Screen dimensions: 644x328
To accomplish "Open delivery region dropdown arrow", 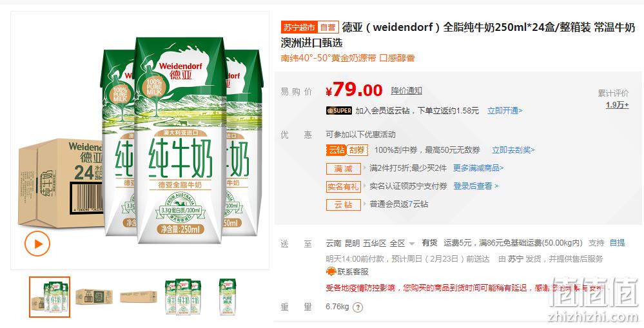I will [x=412, y=244].
